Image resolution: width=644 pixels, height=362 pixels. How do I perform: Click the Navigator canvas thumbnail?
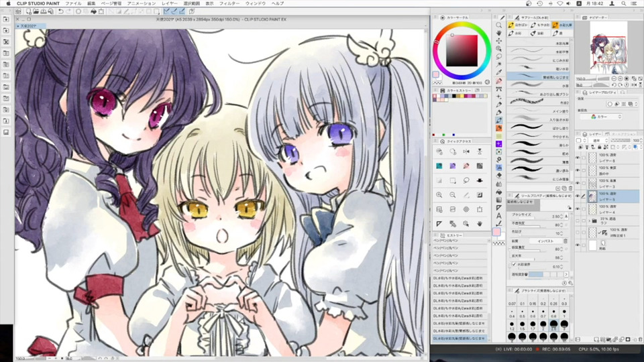click(x=608, y=47)
